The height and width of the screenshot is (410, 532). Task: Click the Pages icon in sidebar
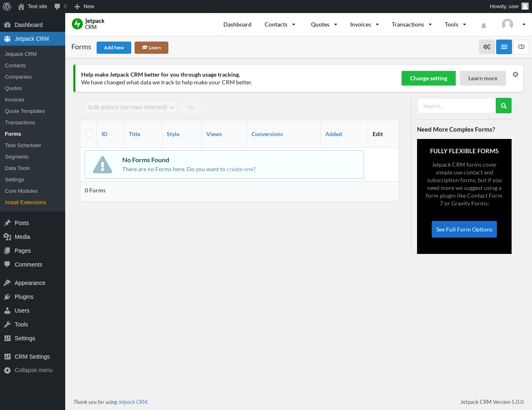(x=7, y=251)
